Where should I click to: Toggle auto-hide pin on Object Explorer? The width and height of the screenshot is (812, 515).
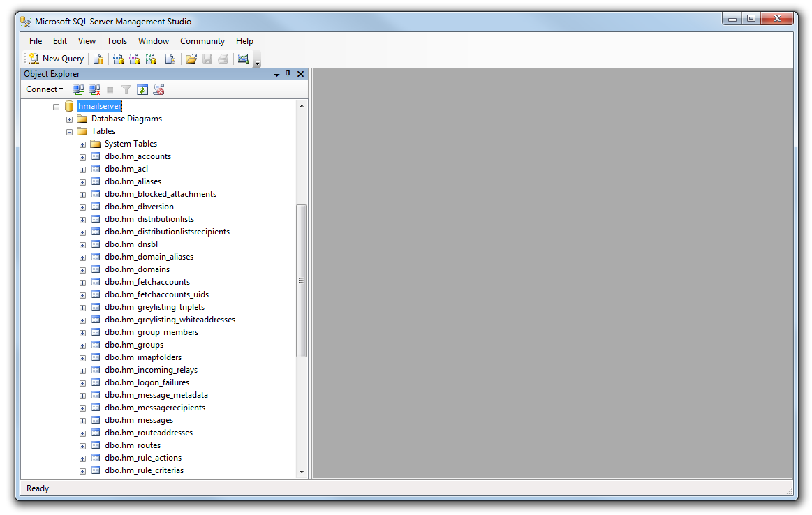[x=288, y=74]
